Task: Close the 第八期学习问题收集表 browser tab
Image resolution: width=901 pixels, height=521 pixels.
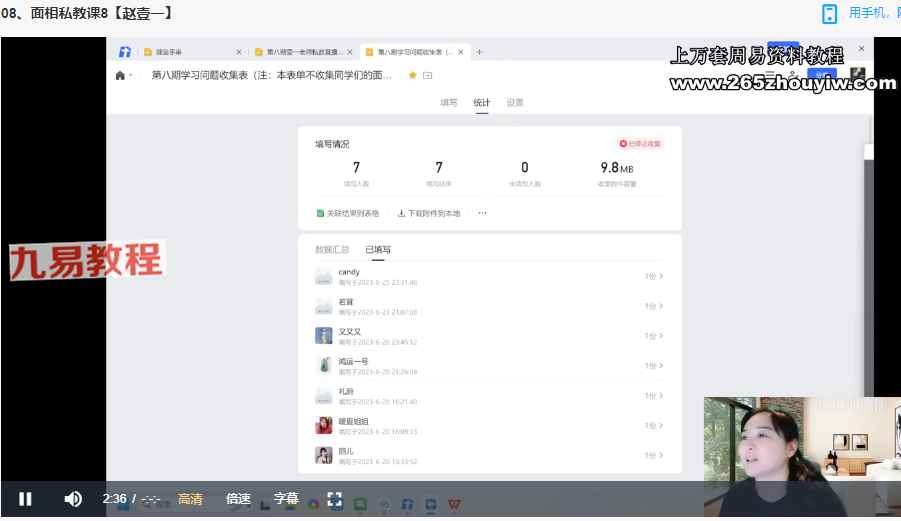Action: click(x=461, y=52)
